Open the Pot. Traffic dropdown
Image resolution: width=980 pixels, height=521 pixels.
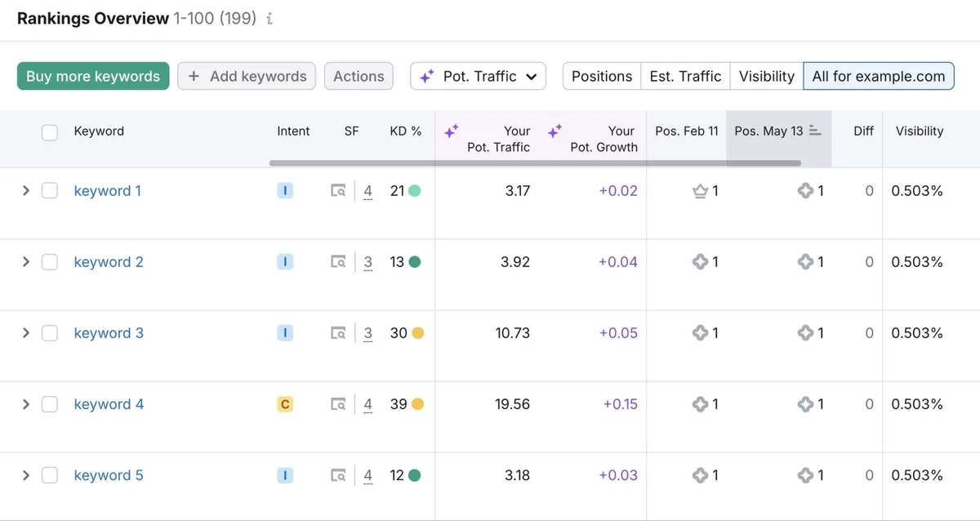[x=478, y=76]
